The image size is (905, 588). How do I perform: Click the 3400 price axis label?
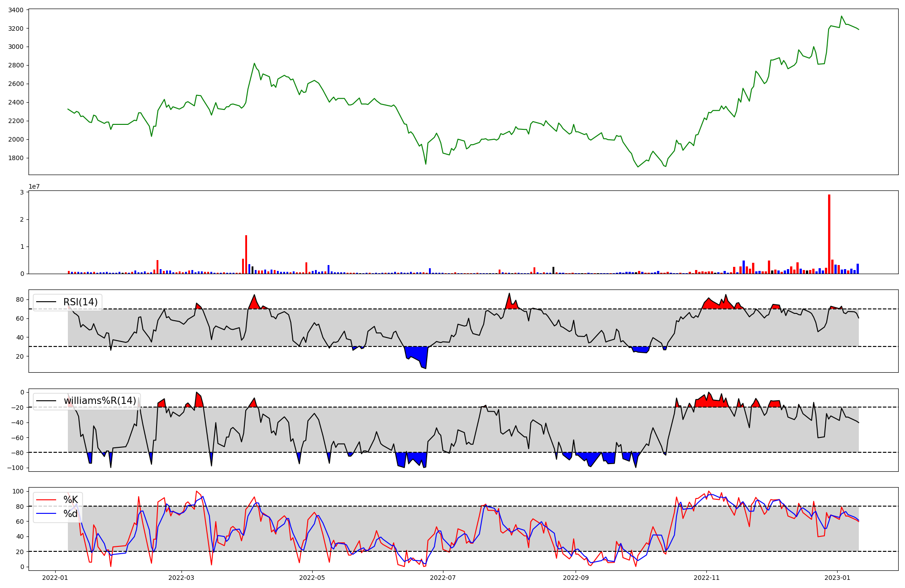[x=16, y=10]
